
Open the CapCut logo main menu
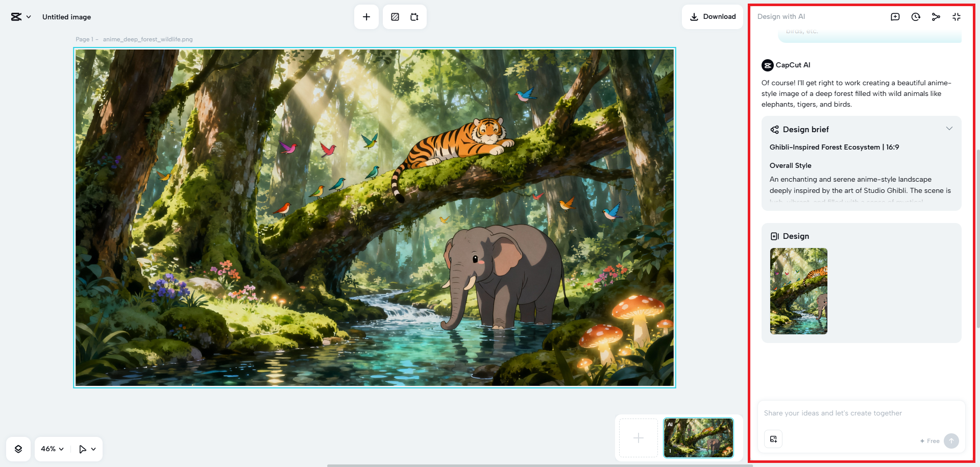click(x=21, y=17)
